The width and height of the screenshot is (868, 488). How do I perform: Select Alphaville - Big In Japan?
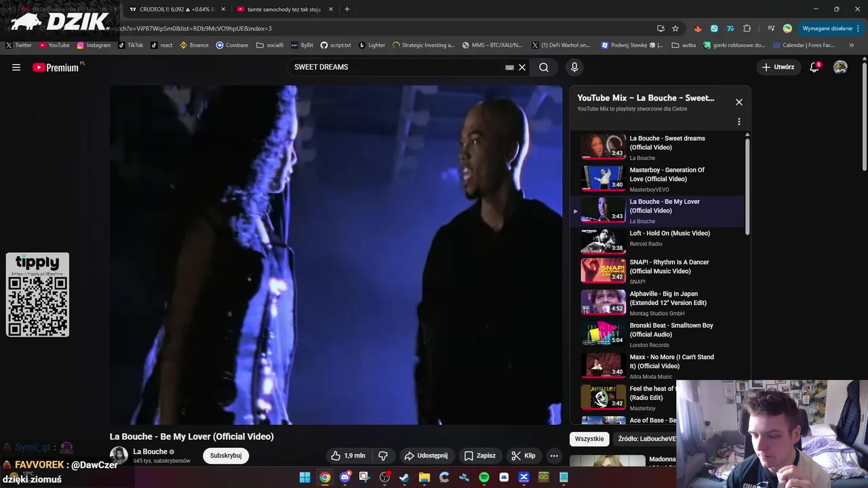tap(658, 303)
